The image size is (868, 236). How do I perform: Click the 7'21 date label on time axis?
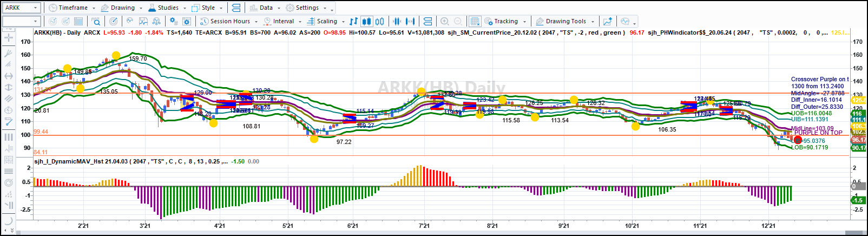424,226
